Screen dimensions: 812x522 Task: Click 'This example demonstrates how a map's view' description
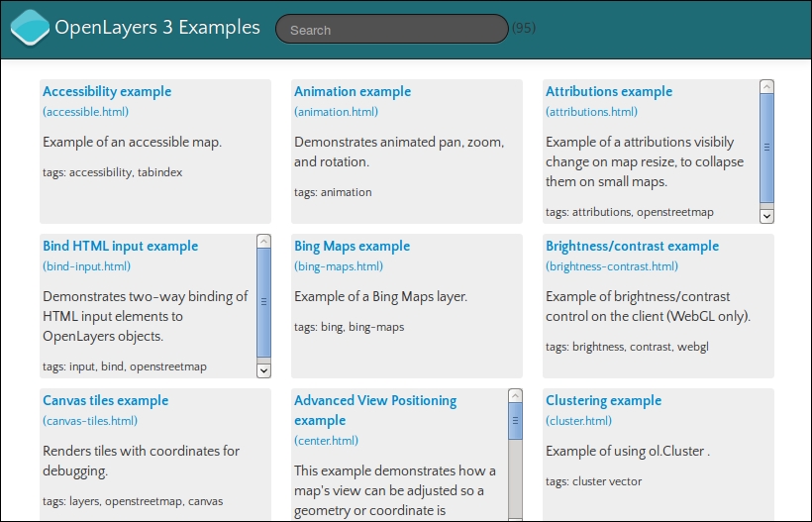click(395, 491)
